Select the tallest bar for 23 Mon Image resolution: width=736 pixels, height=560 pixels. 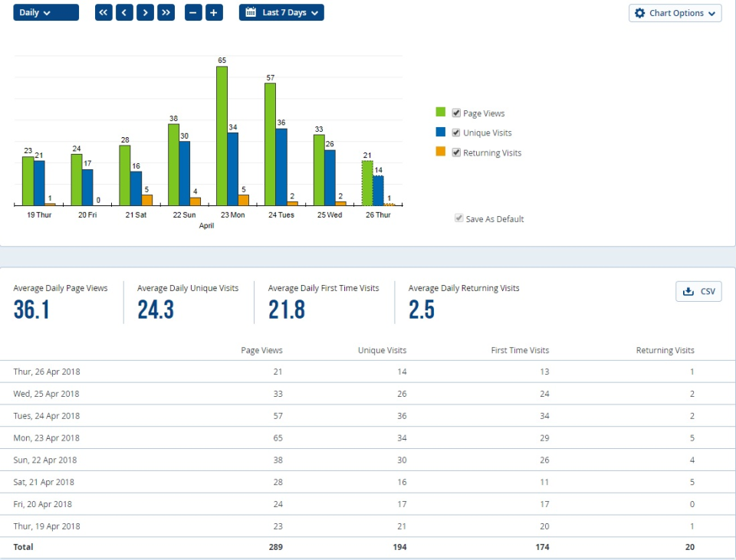tap(222, 134)
